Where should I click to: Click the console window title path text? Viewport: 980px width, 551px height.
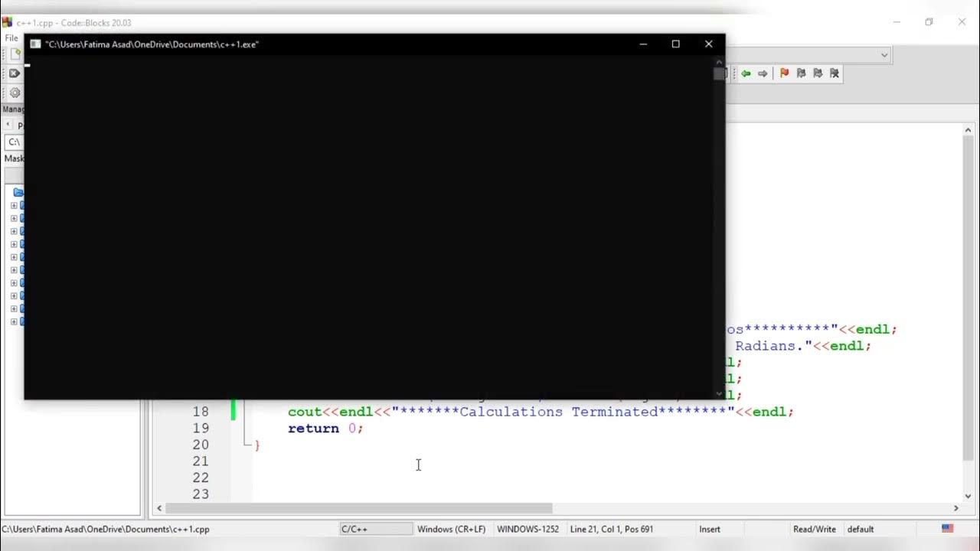coord(152,44)
